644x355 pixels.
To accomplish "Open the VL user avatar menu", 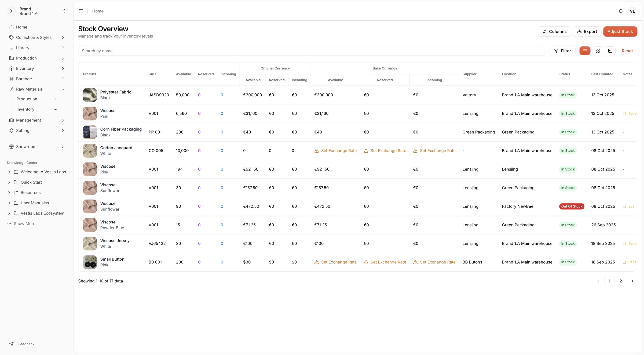I will click(x=632, y=11).
